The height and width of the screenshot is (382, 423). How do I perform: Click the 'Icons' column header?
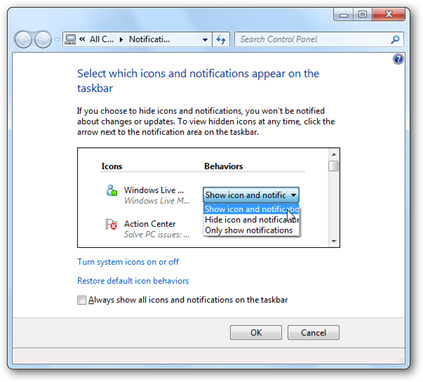[x=112, y=166]
